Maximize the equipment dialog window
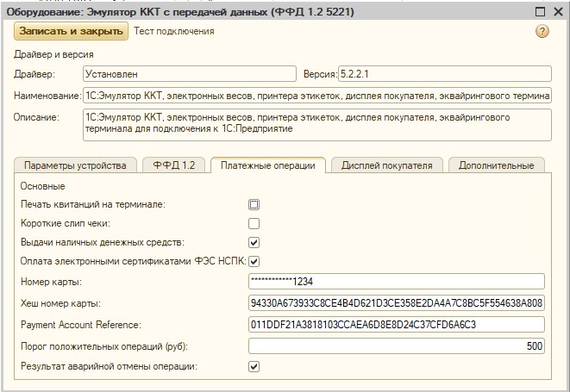 pyautogui.click(x=538, y=11)
